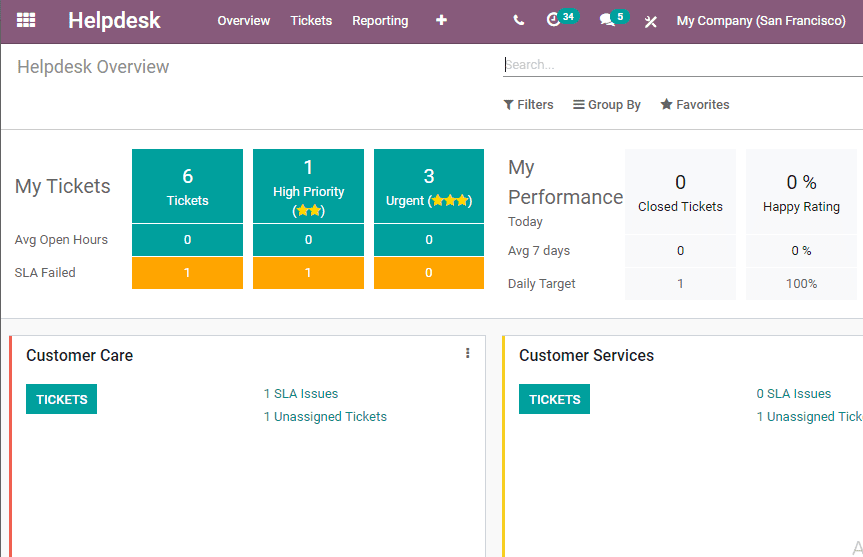Open Customer Services 0 SLA Issues link
This screenshot has height=557, width=863.
point(794,394)
